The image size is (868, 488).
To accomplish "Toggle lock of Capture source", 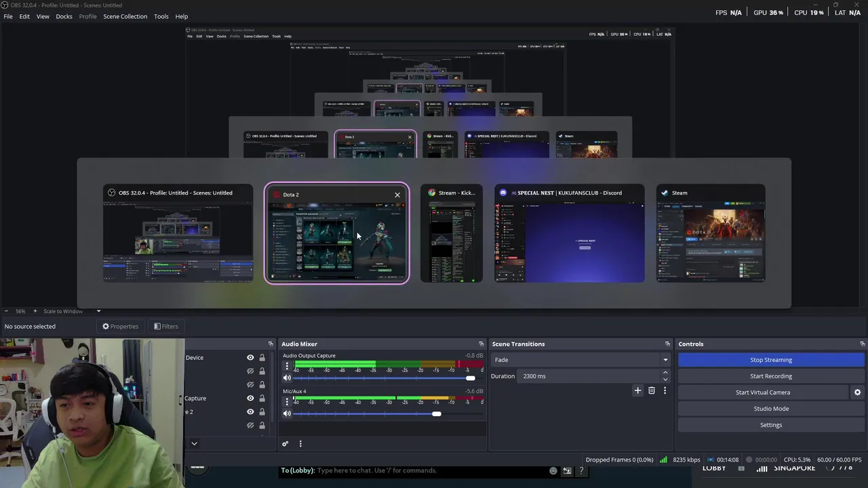I will pyautogui.click(x=262, y=399).
